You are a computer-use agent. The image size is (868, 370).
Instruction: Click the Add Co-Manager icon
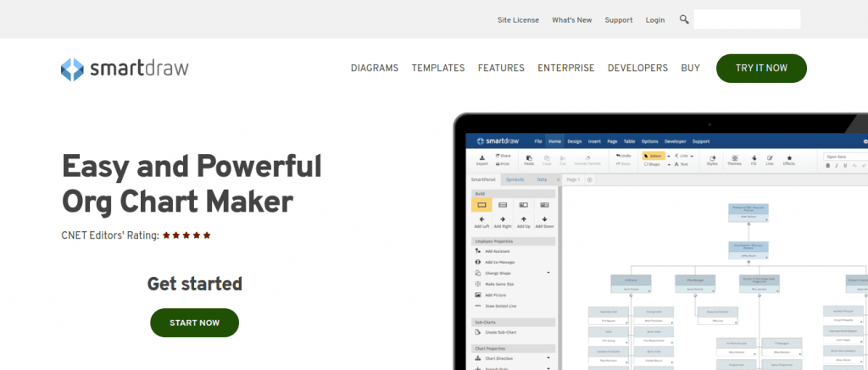(478, 262)
